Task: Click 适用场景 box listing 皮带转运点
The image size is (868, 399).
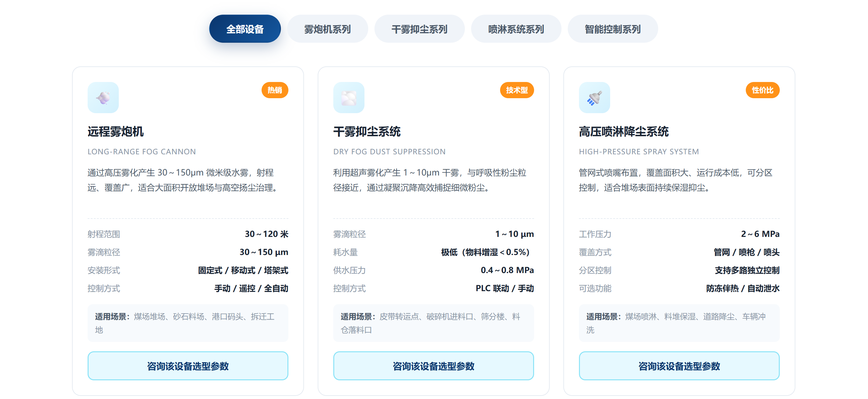Action: tap(434, 323)
